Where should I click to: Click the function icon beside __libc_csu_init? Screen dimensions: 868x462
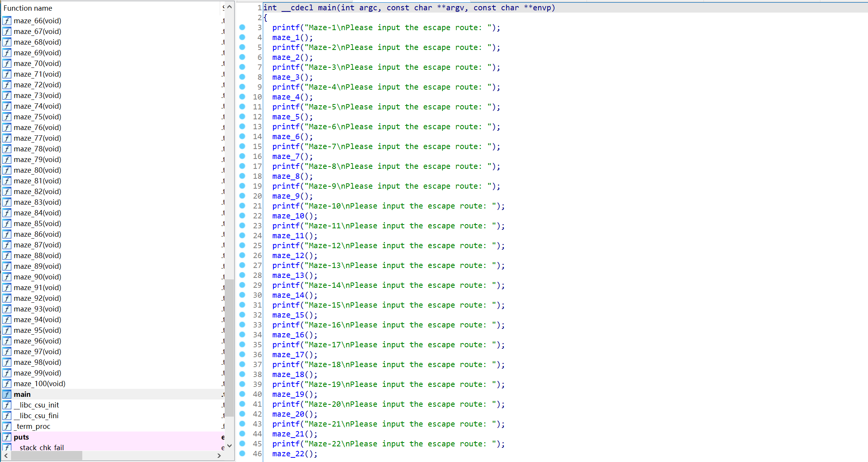7,405
